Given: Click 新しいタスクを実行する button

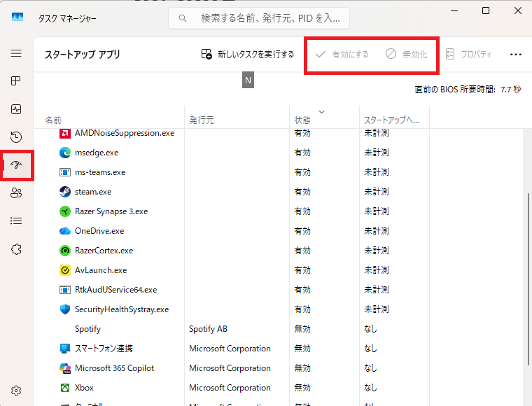Looking at the screenshot, I should coord(248,55).
